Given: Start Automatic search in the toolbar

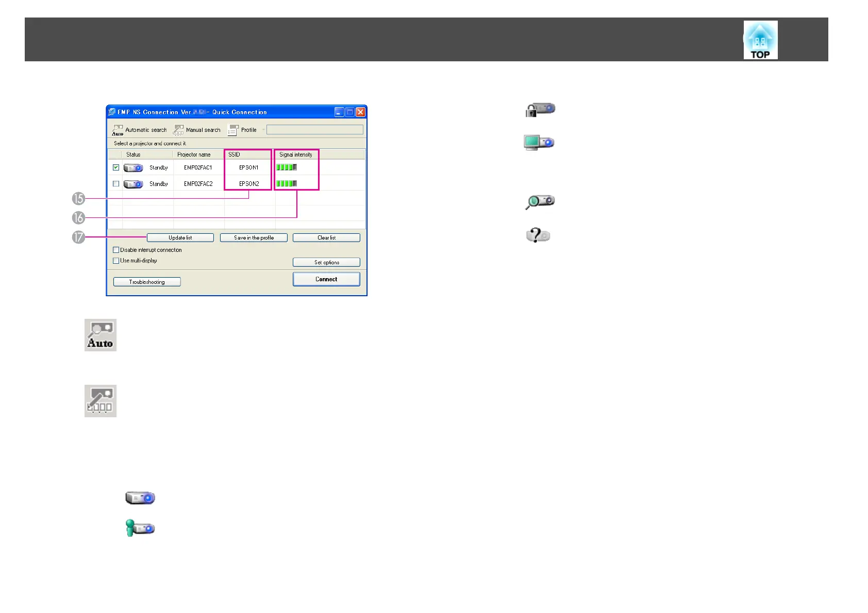Looking at the screenshot, I should tap(140, 130).
